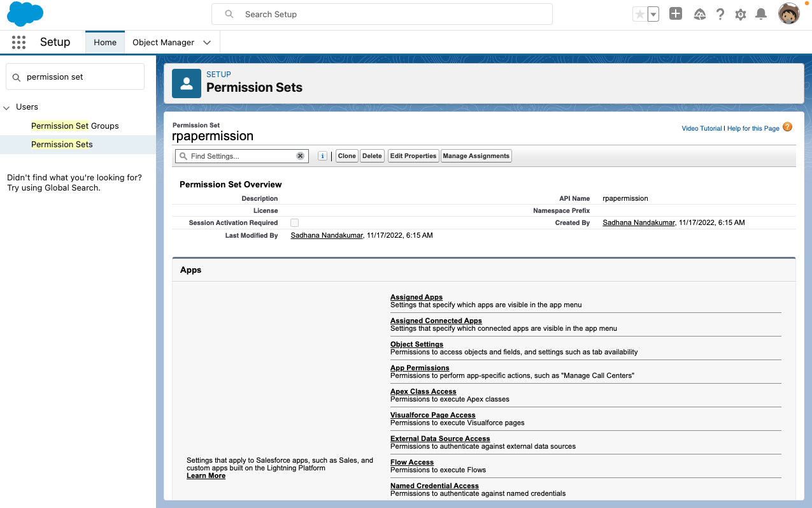Open the user profile avatar
Viewport: 812px width, 508px height.
tap(789, 13)
